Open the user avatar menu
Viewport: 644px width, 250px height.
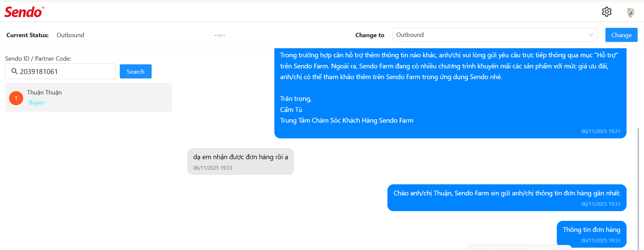631,12
